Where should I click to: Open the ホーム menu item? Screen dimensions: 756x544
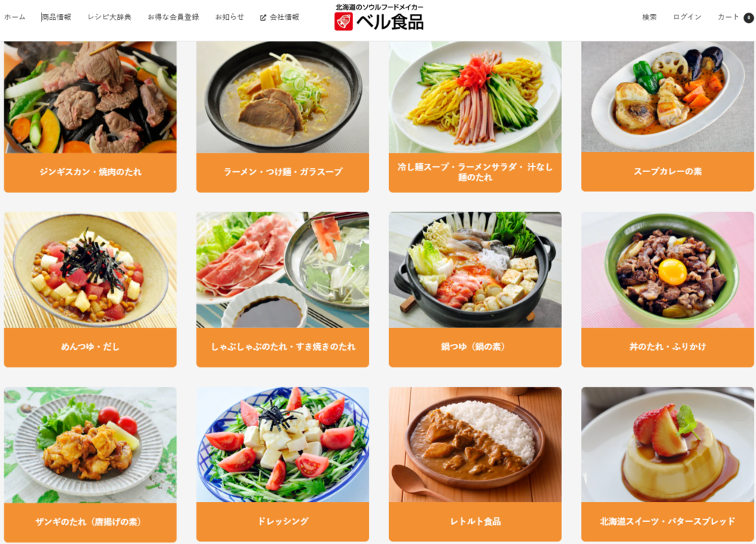tap(15, 17)
